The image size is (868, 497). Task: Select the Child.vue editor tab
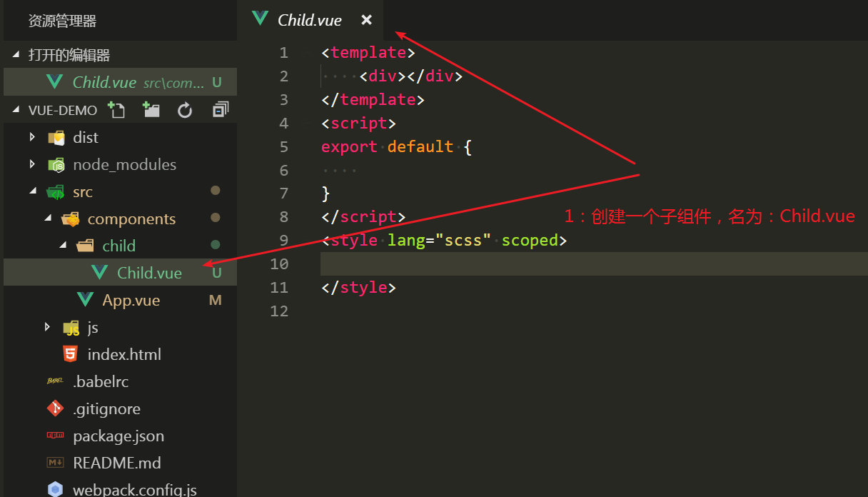[311, 20]
